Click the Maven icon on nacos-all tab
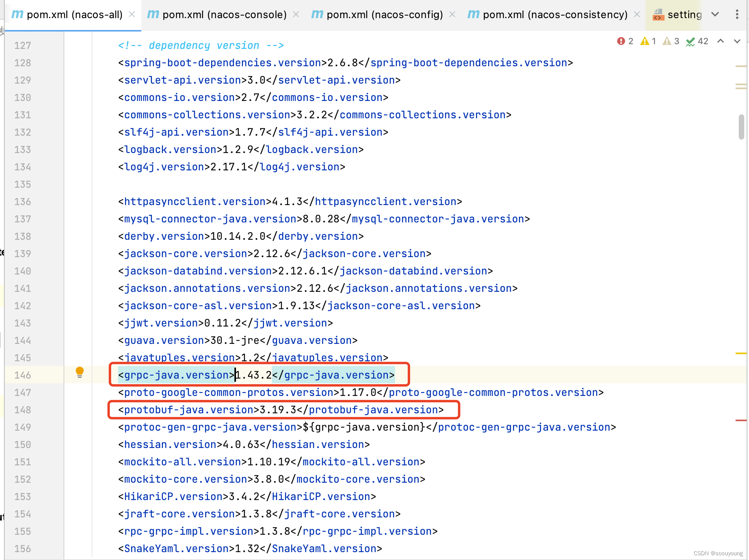This screenshot has width=749, height=560. click(17, 14)
